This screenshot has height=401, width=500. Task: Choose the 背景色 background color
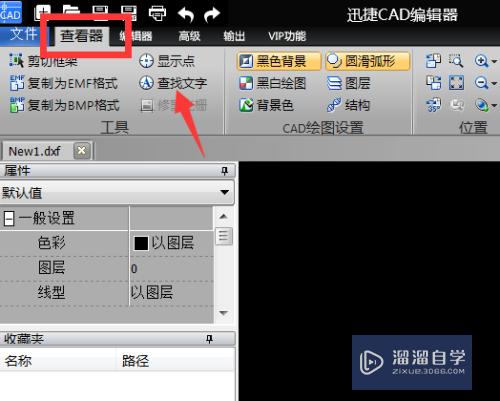[x=266, y=105]
